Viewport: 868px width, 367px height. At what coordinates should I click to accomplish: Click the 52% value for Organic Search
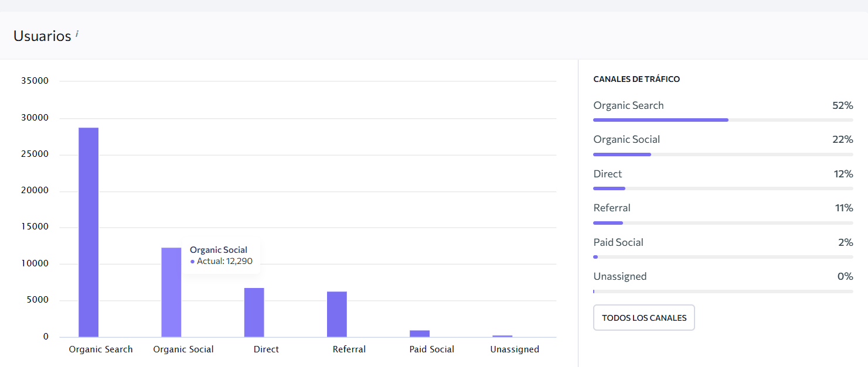[x=842, y=105]
